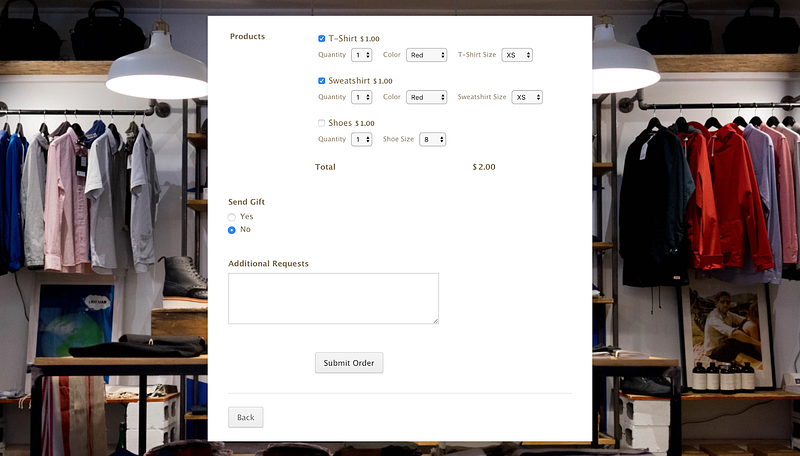Image resolution: width=800 pixels, height=456 pixels.
Task: Select Yes for Send Gift
Action: [x=232, y=217]
